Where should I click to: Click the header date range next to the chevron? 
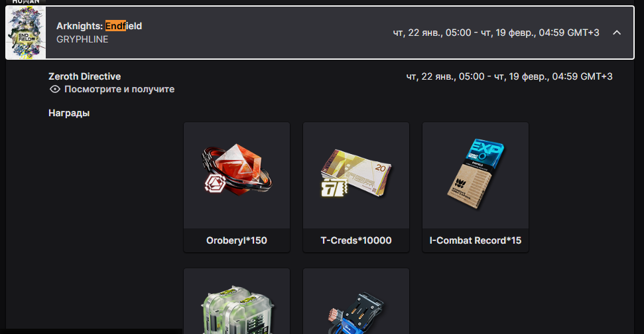click(x=496, y=33)
